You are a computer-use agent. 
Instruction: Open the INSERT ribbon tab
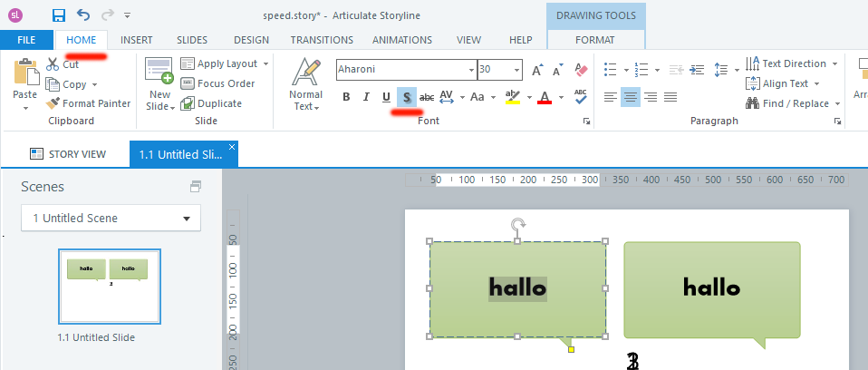136,40
